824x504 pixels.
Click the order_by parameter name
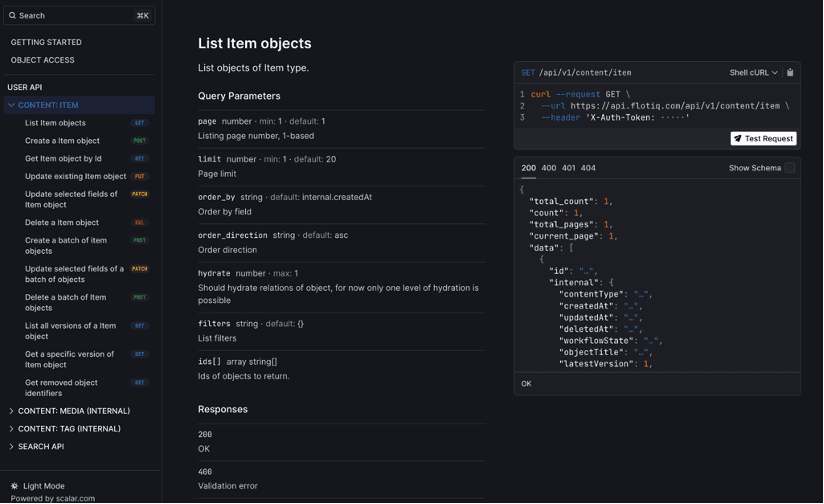[x=217, y=197]
